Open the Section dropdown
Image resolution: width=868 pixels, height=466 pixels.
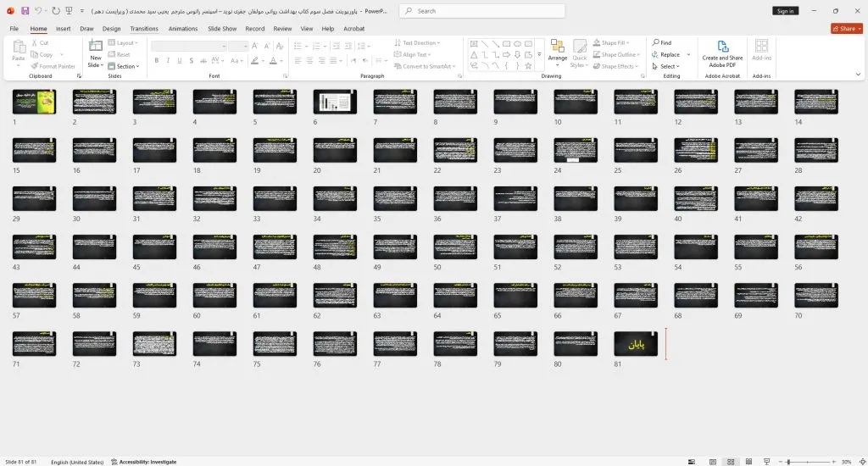click(124, 66)
